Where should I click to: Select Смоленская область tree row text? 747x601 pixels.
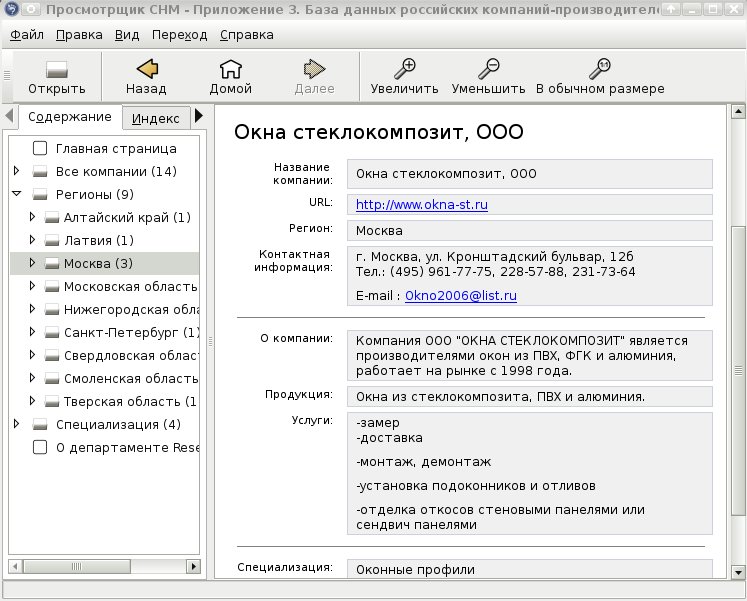click(131, 379)
